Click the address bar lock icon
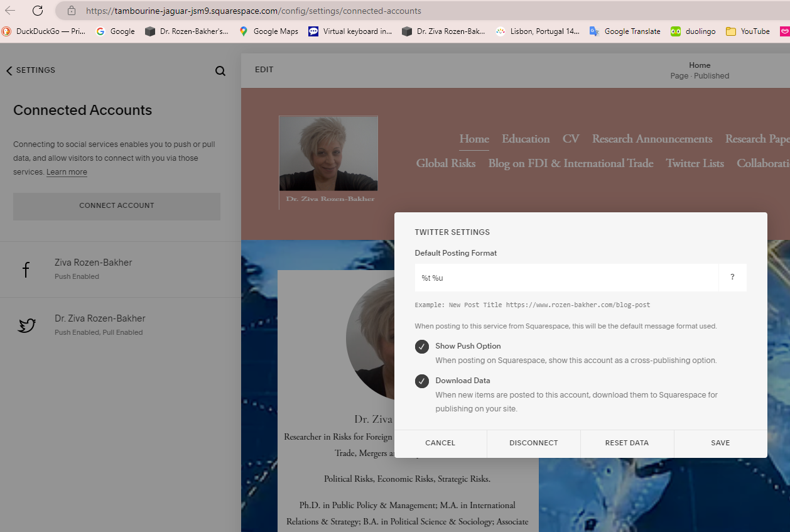Viewport: 790px width, 532px height. (x=72, y=11)
